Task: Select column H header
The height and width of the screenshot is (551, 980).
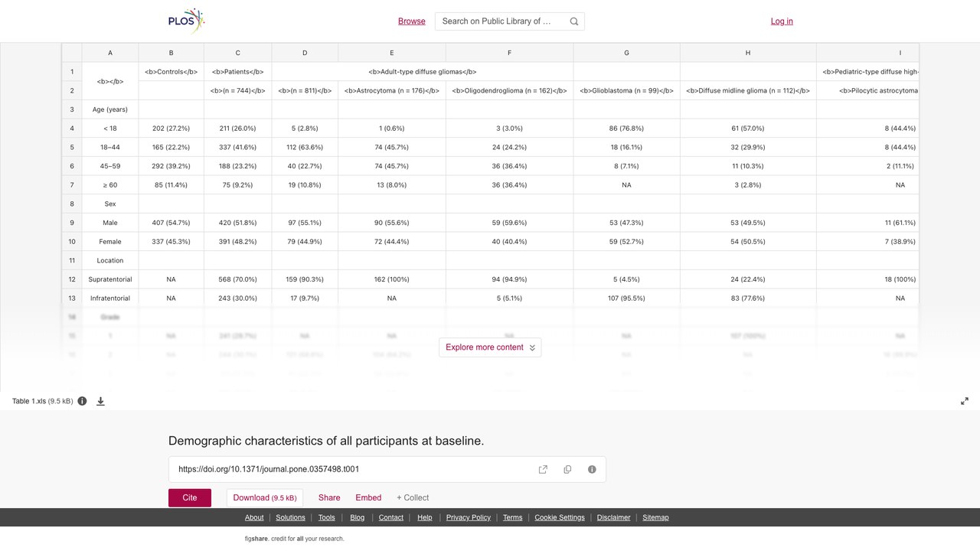Action: 748,53
